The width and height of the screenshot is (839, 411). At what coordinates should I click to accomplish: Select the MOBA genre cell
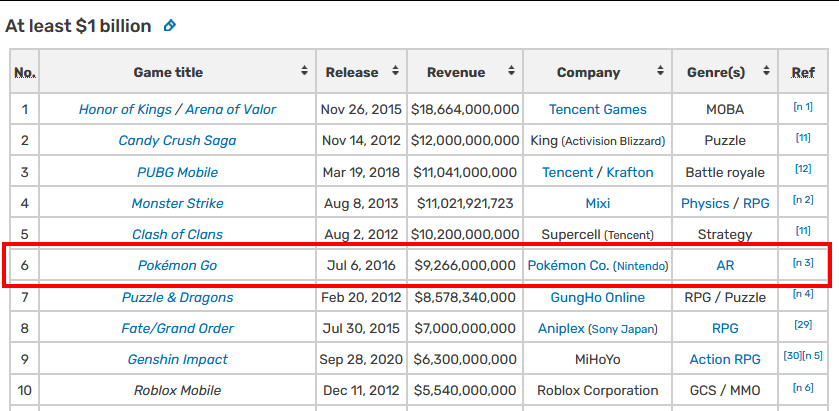725,110
